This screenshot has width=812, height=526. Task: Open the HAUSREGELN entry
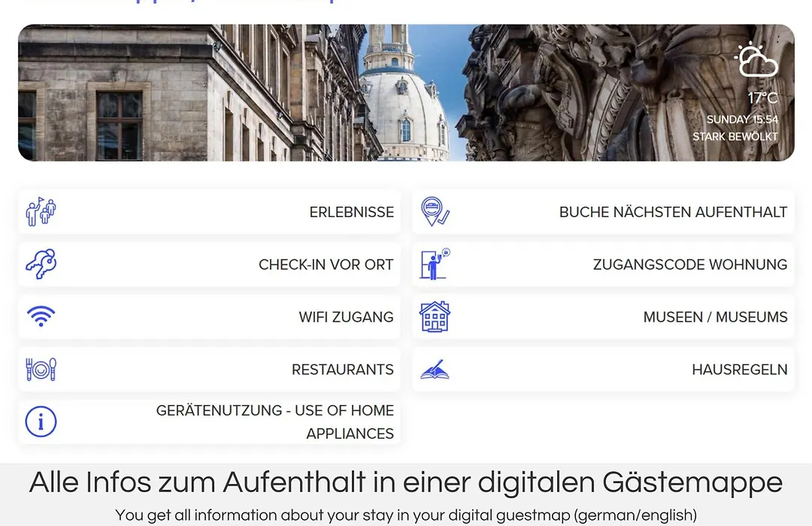603,369
